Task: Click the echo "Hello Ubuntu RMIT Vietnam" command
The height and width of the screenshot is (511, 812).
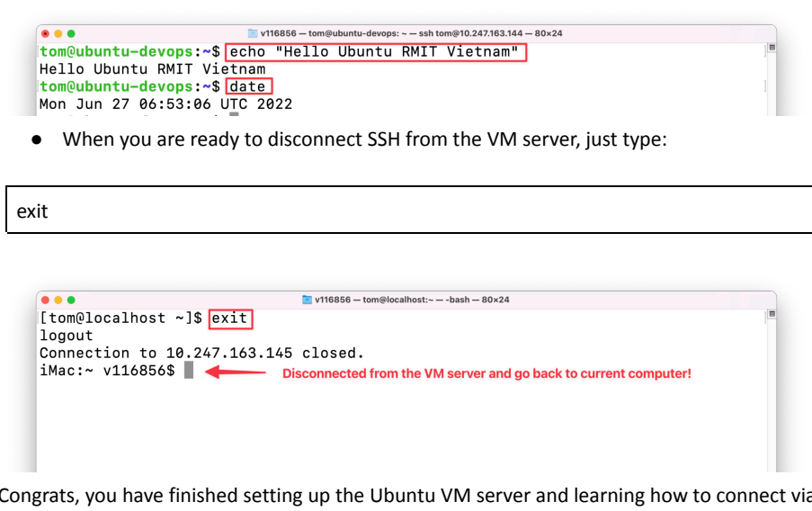Action: (x=376, y=52)
